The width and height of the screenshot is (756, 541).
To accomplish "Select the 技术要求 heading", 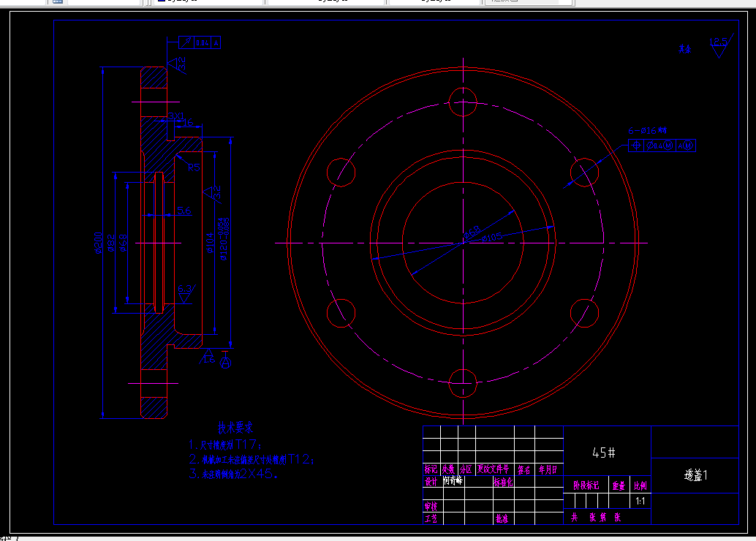I will 235,428.
